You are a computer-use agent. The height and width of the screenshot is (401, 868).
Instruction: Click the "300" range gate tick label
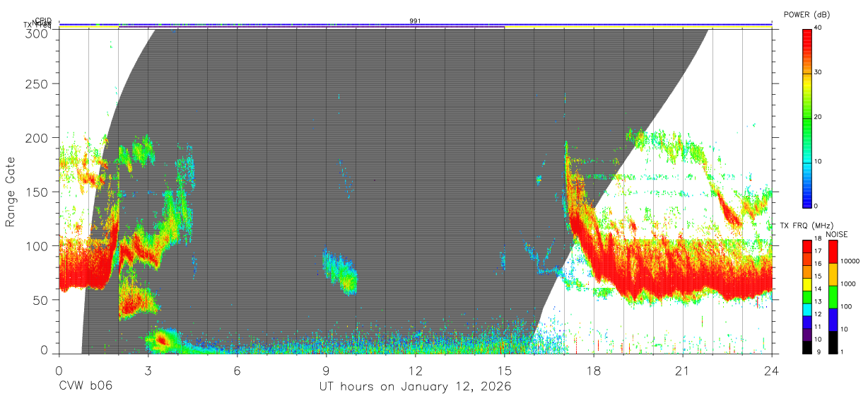click(36, 33)
